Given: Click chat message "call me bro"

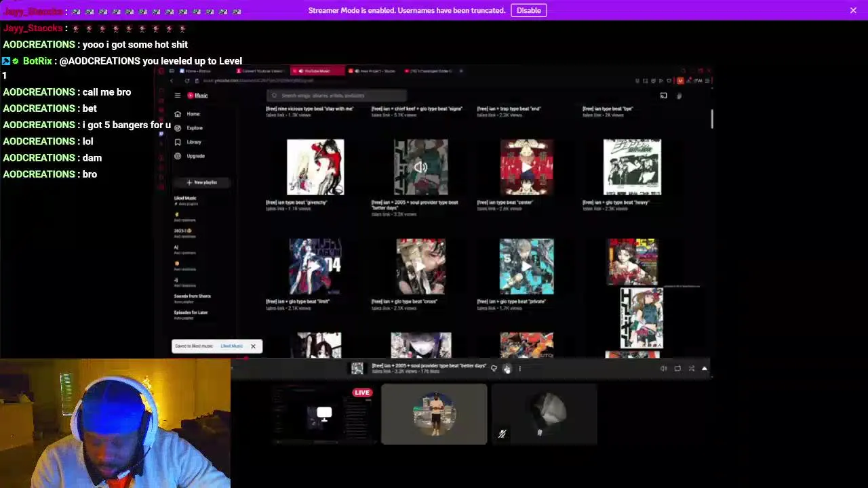Looking at the screenshot, I should 106,92.
